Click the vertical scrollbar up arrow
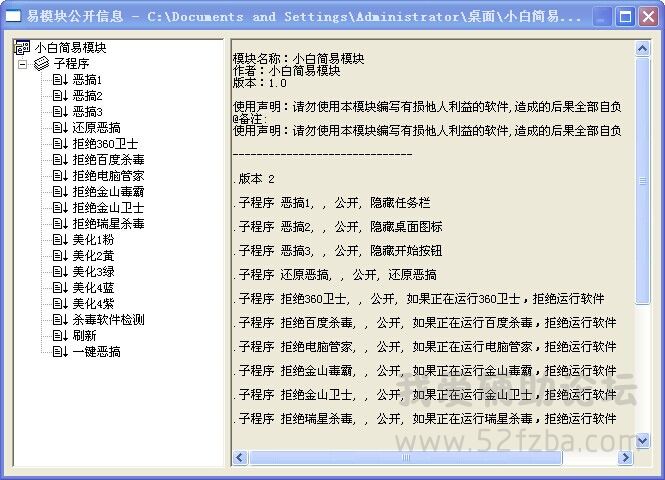665x480 pixels. coord(643,49)
